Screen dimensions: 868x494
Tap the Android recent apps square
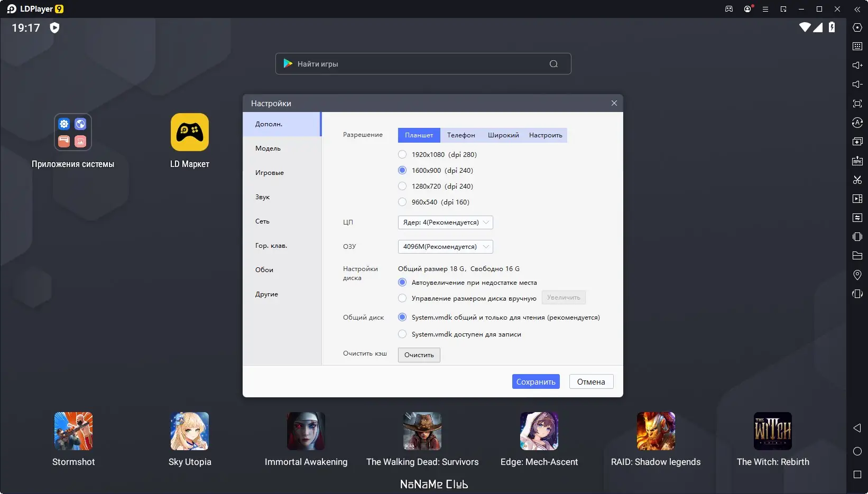coord(857,474)
